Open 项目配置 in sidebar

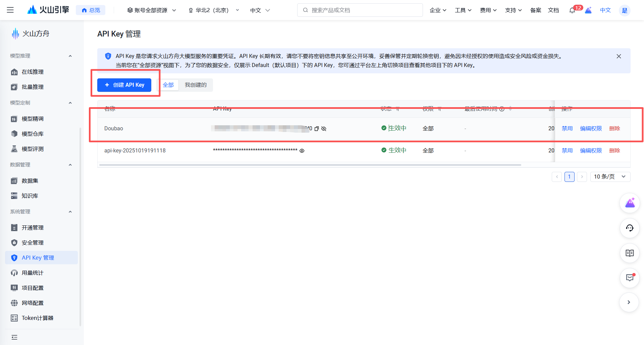[x=42, y=288]
